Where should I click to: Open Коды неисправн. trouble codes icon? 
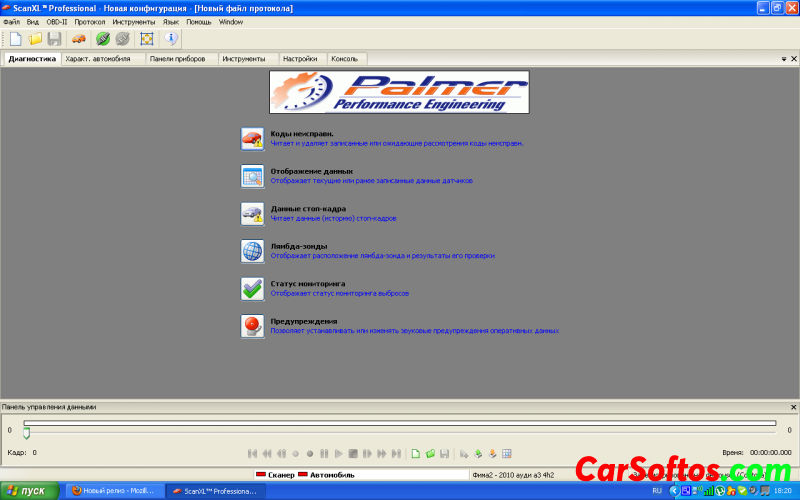point(252,138)
